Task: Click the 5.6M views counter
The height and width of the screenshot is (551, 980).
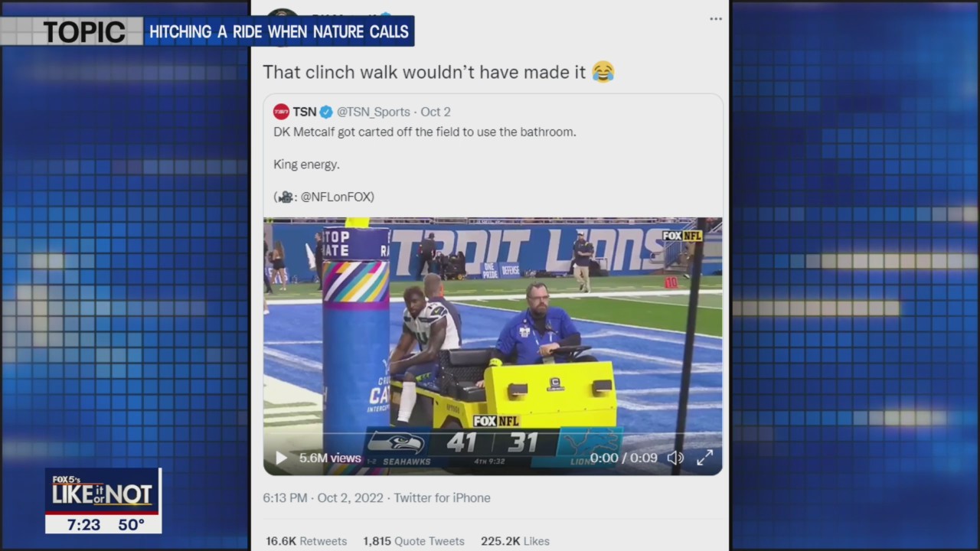Action: pos(330,458)
